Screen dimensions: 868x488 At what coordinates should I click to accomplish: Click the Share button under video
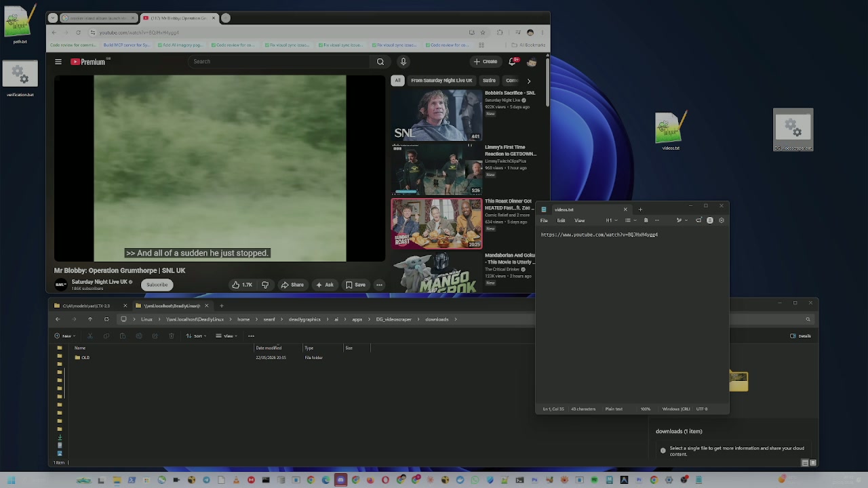click(x=292, y=285)
